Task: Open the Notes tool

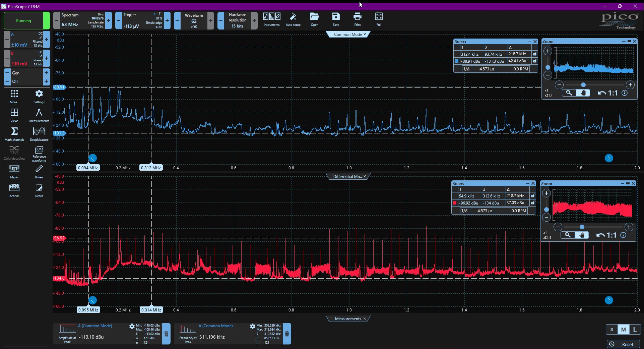Action: click(39, 190)
